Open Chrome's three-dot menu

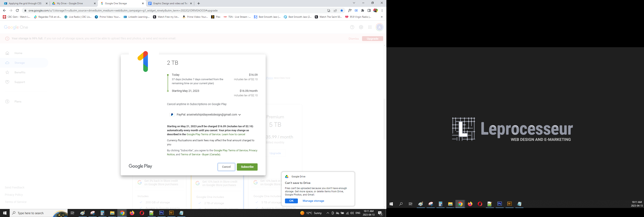(x=382, y=10)
